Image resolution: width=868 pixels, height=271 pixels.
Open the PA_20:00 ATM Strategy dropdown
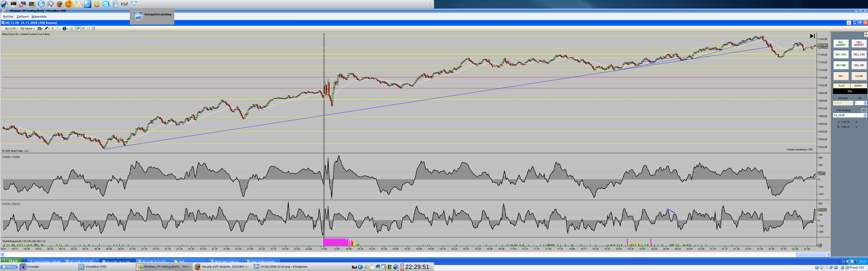pos(865,115)
